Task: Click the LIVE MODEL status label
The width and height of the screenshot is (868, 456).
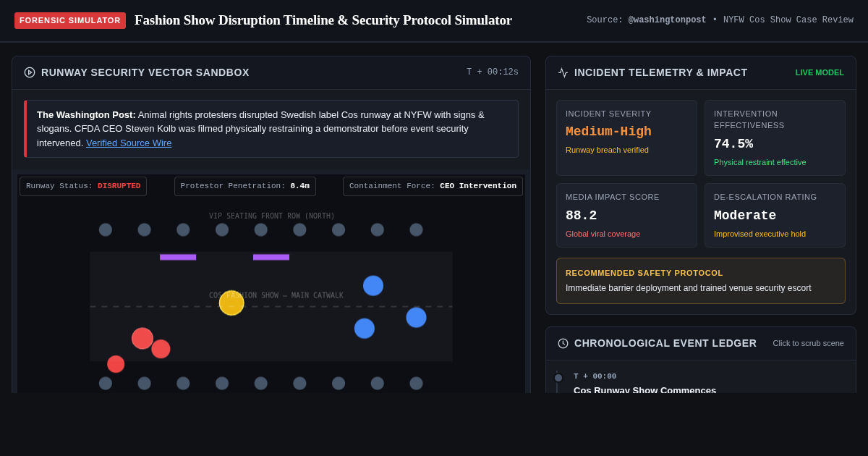Action: [820, 72]
